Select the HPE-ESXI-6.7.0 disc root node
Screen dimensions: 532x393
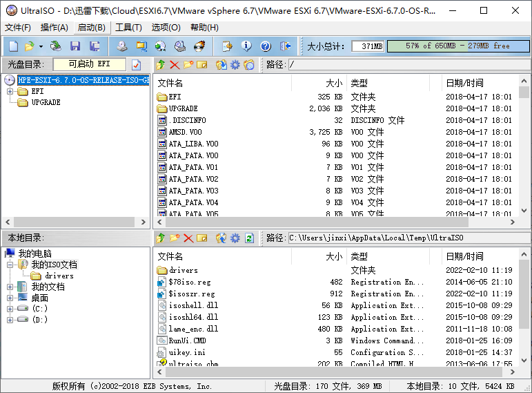point(83,80)
